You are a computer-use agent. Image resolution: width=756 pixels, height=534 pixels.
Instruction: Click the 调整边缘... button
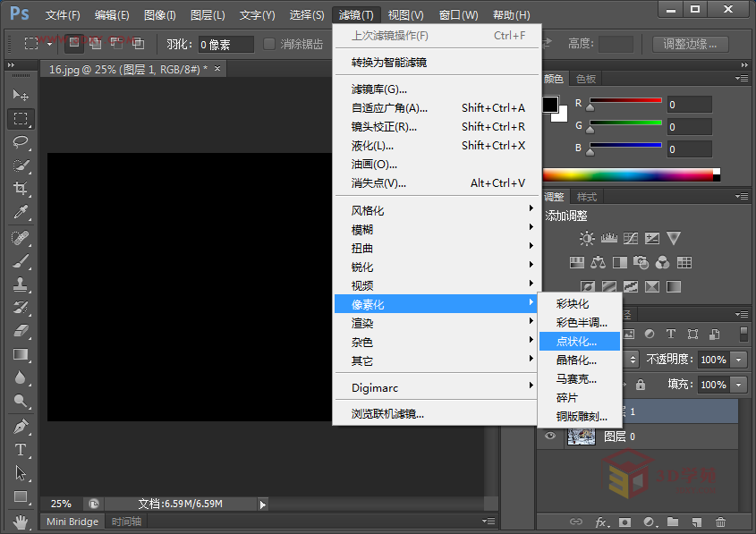690,44
